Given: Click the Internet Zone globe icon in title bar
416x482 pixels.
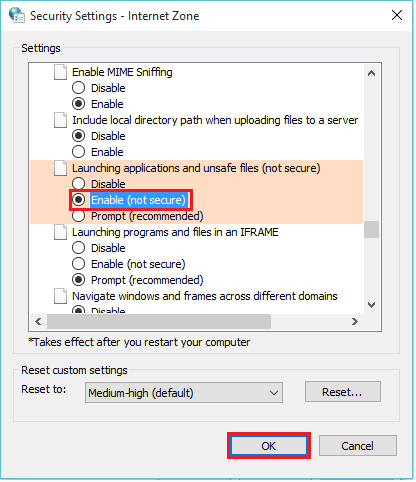Looking at the screenshot, I should click(x=17, y=15).
